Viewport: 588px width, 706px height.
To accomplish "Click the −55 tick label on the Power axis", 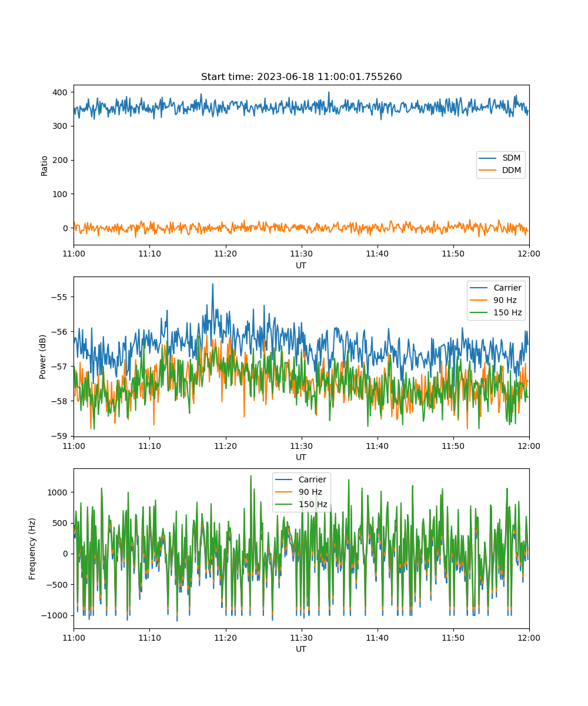I will (61, 297).
